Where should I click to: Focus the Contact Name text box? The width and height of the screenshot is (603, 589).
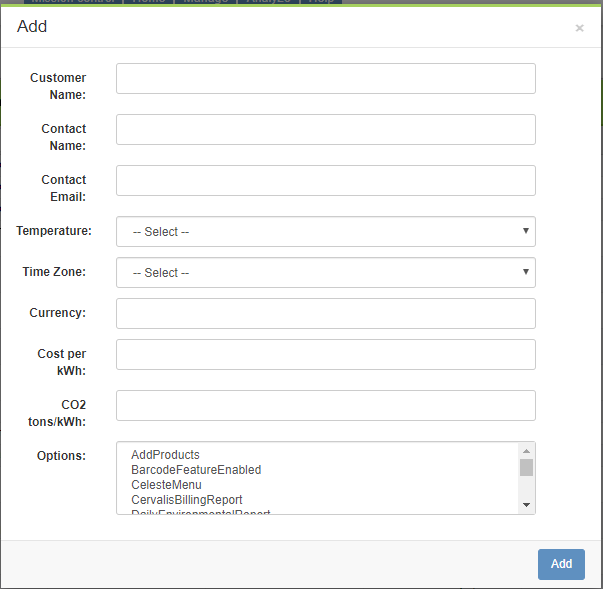point(325,130)
